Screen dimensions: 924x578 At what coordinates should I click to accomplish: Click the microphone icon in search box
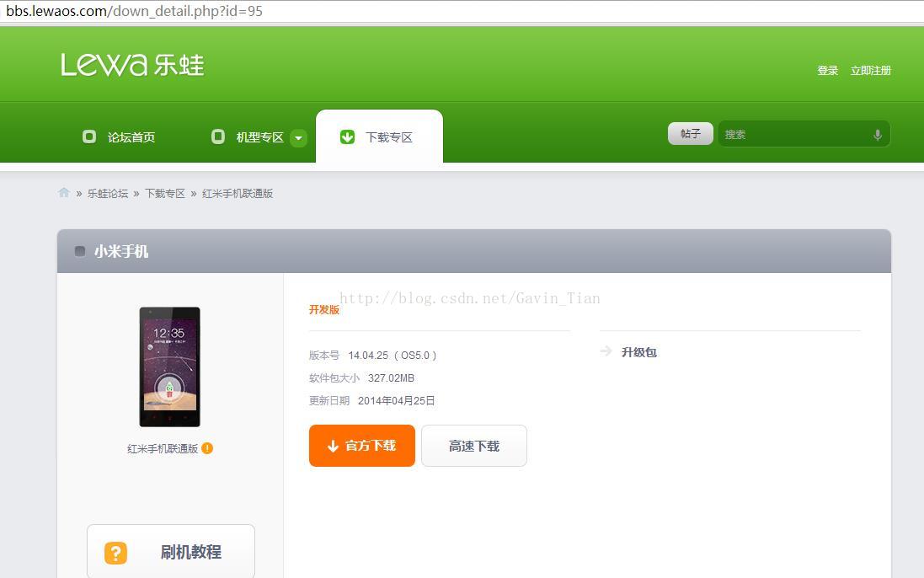[878, 135]
